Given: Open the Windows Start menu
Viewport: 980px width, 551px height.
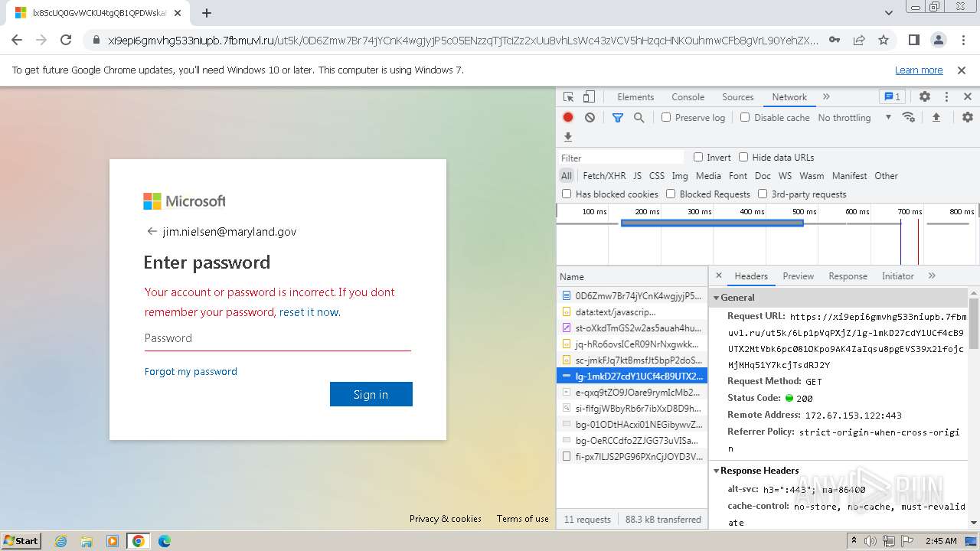Looking at the screenshot, I should [x=21, y=540].
